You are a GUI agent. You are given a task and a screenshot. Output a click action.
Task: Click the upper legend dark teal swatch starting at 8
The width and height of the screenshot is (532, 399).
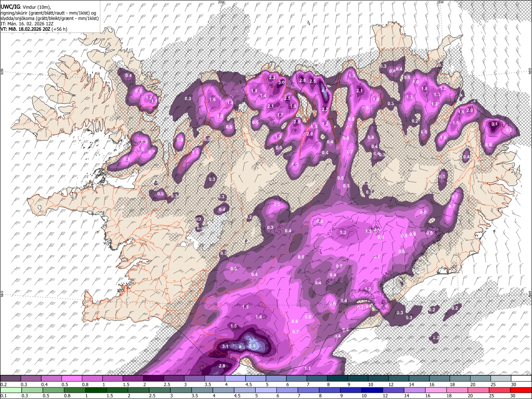[x=337, y=379]
